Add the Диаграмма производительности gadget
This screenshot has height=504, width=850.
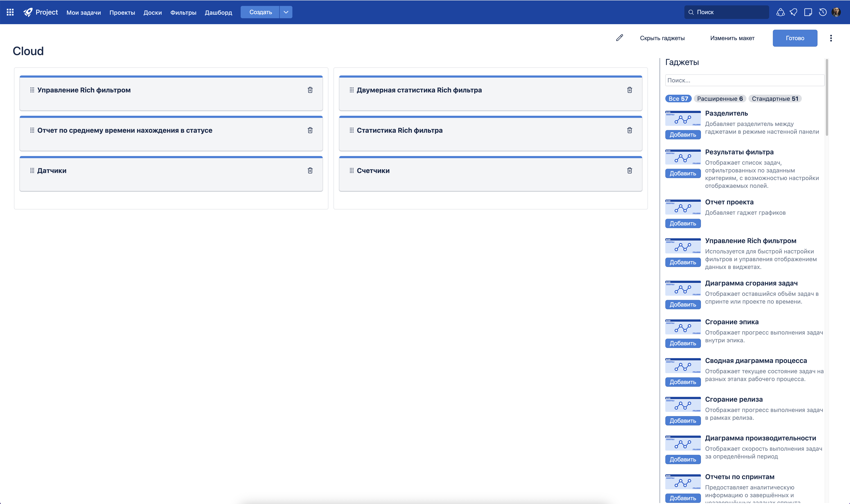(x=683, y=459)
